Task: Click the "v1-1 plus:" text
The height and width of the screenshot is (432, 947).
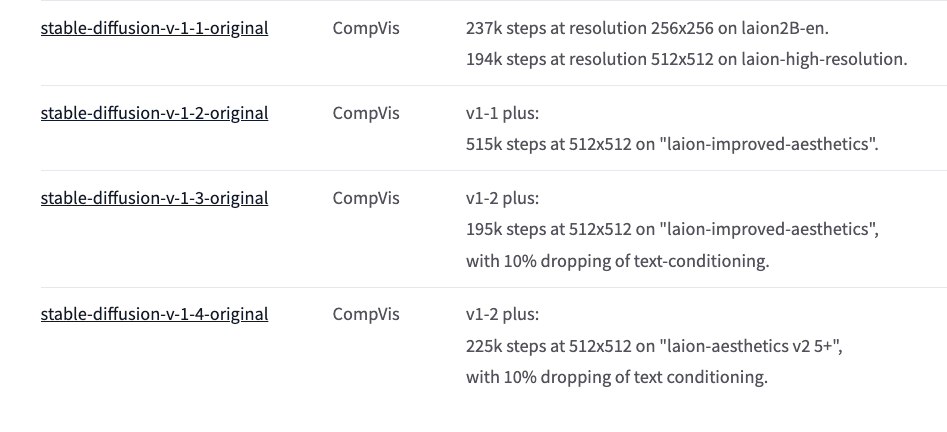Action: (502, 113)
